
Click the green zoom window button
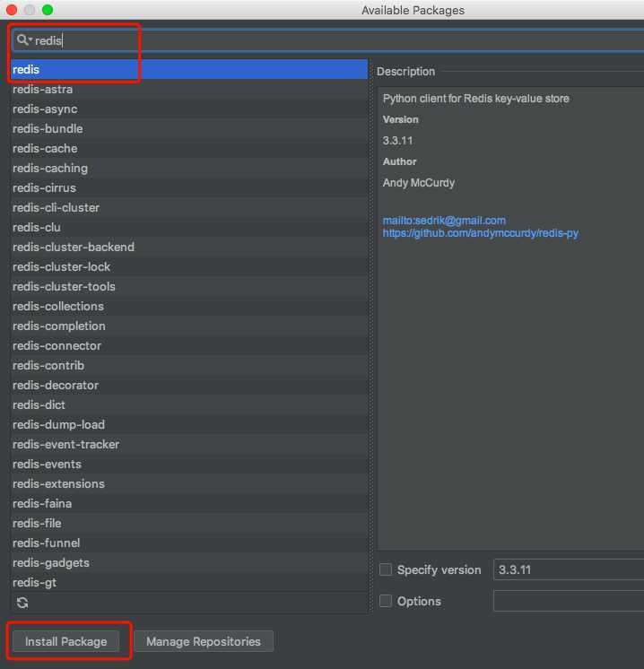click(x=48, y=10)
